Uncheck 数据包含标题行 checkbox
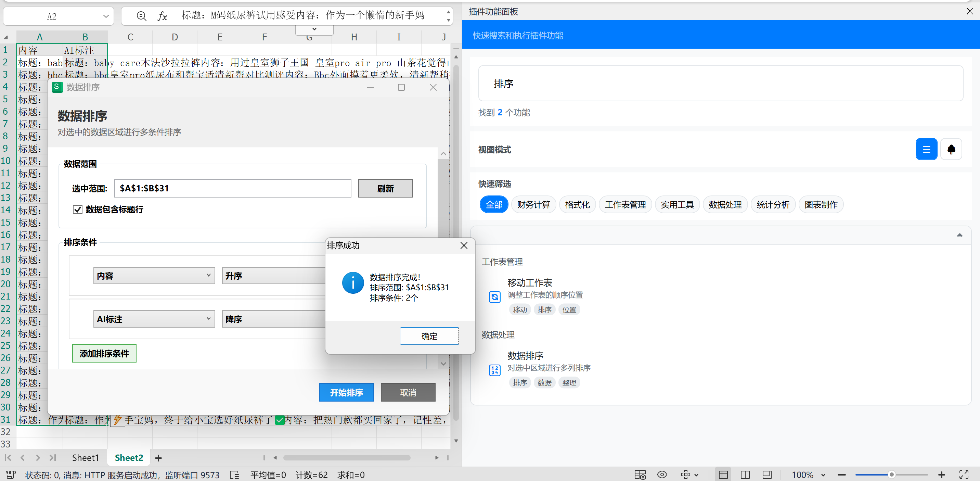This screenshot has height=481, width=980. (78, 209)
